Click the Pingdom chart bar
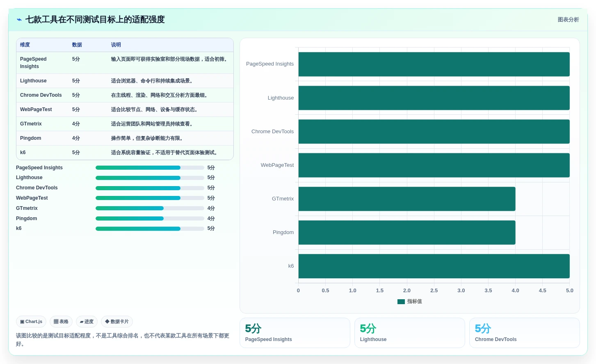The image size is (596, 364). pos(407,232)
